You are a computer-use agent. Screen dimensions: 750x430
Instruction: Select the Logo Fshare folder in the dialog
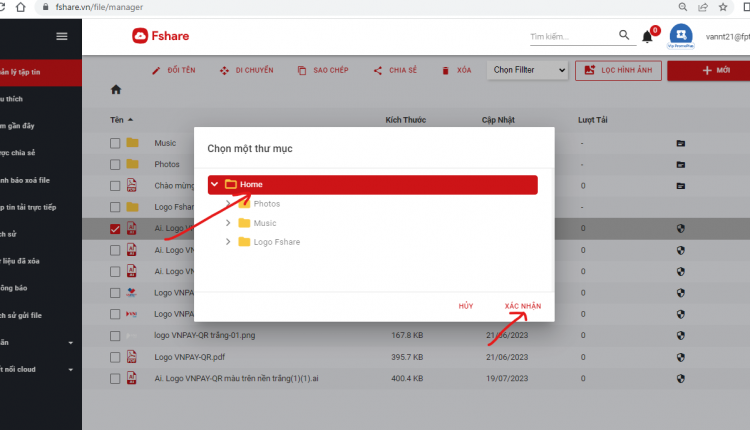click(x=276, y=242)
